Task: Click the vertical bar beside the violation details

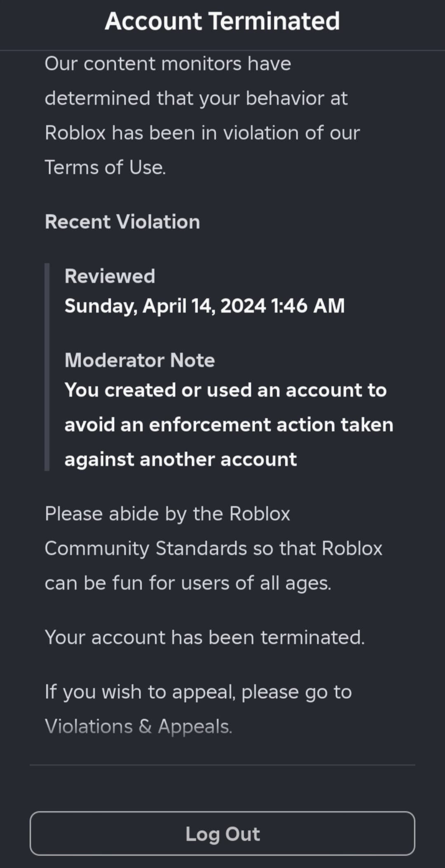Action: (47, 367)
